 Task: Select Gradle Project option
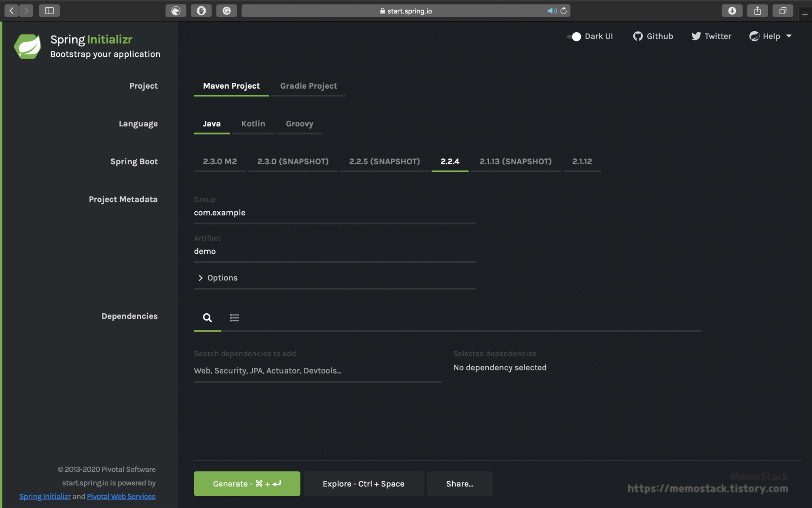(308, 86)
